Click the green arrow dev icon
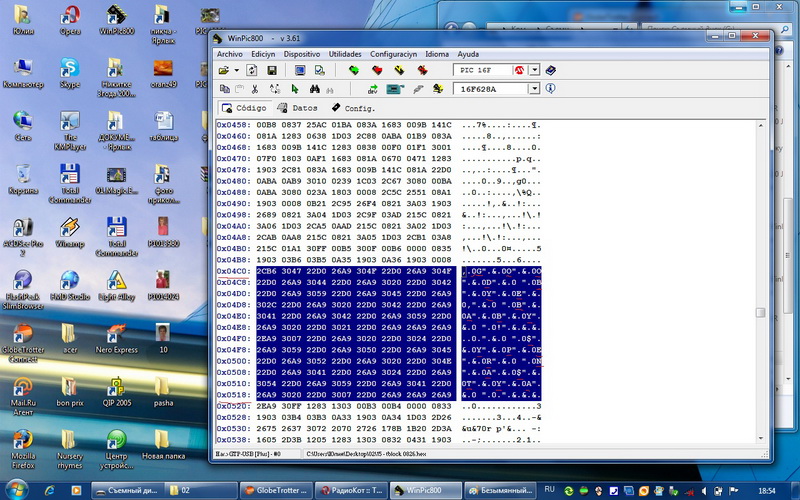 372,89
